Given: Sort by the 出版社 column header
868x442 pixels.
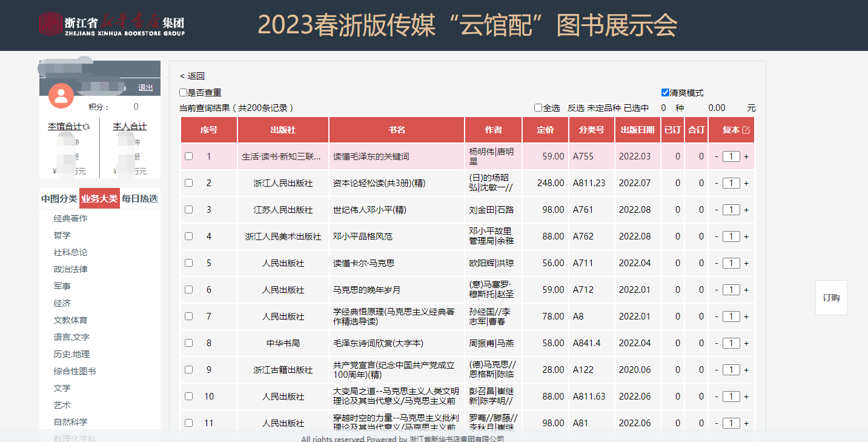Looking at the screenshot, I should (283, 130).
